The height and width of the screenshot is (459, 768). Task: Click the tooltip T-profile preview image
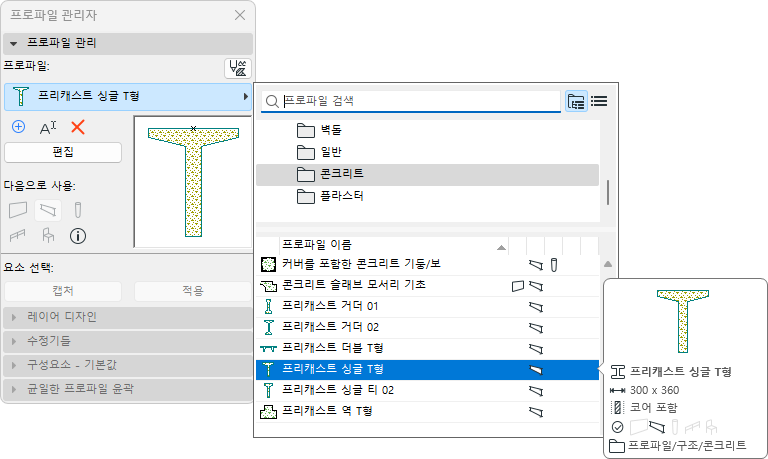(683, 321)
